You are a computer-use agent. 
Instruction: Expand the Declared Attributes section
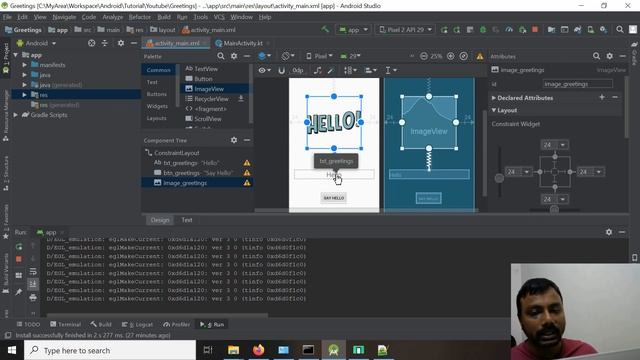tap(493, 98)
